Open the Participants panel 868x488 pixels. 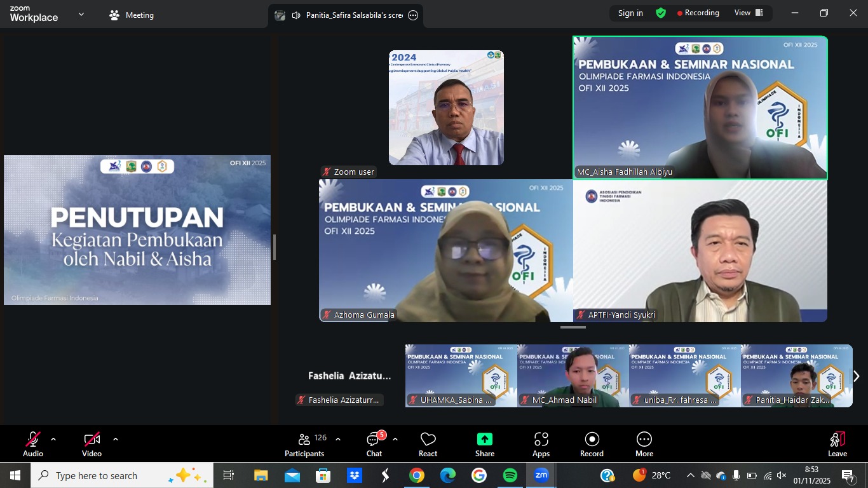304,444
